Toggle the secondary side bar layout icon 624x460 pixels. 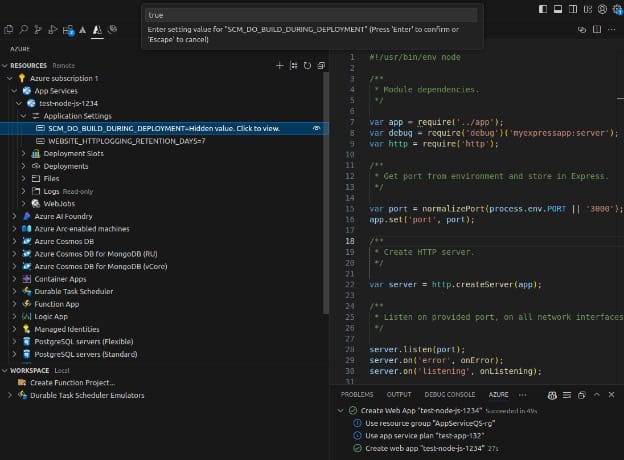[573, 9]
